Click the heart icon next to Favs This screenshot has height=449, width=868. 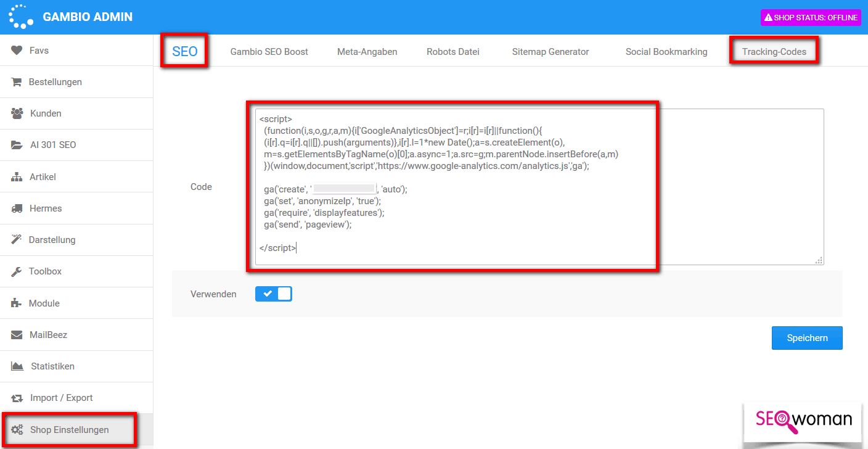click(x=17, y=51)
